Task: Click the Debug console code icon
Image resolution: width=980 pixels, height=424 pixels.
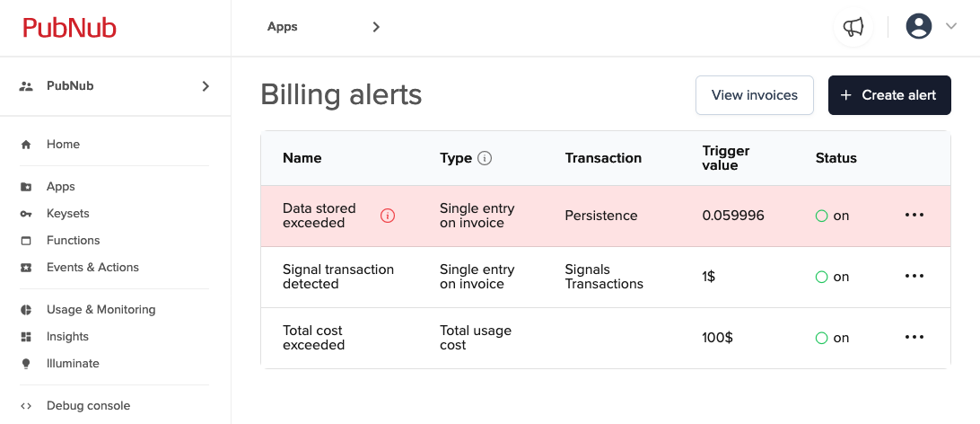Action: (26, 406)
